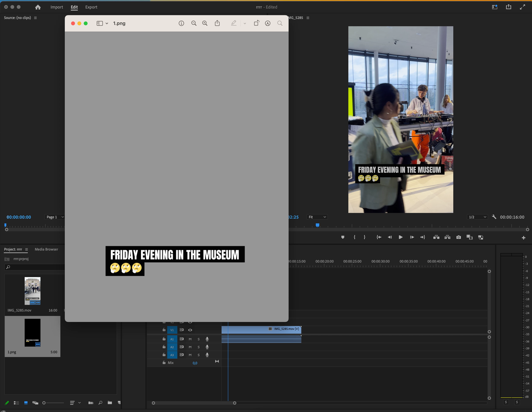The height and width of the screenshot is (412, 532).
Task: Click the new bin folder icon
Action: (110, 403)
